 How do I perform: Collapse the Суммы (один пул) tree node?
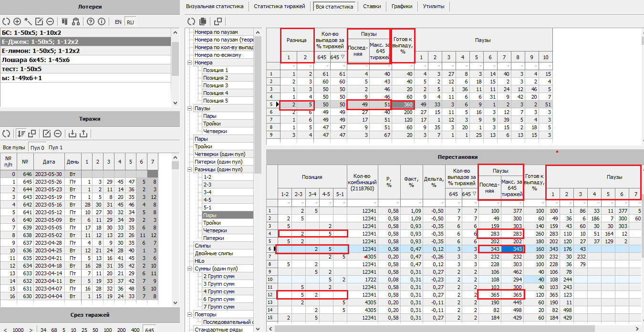[190, 269]
